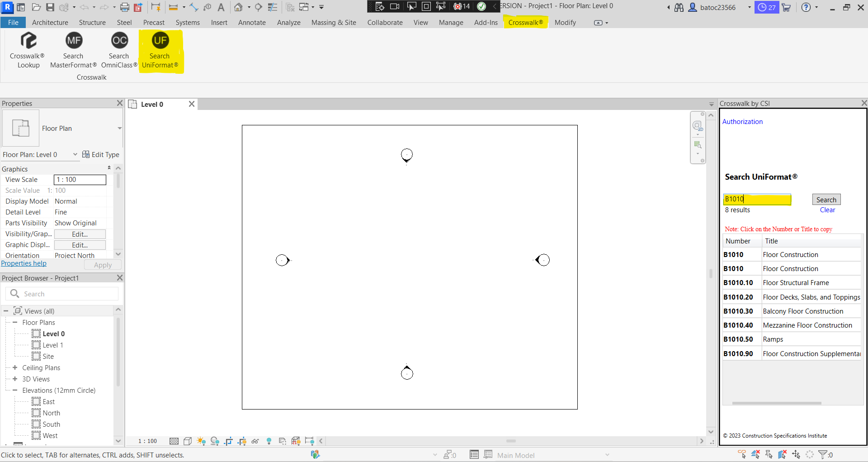The height and width of the screenshot is (462, 868).
Task: Open the Floor Plan: Level 0 instance dropdown
Action: 75,154
